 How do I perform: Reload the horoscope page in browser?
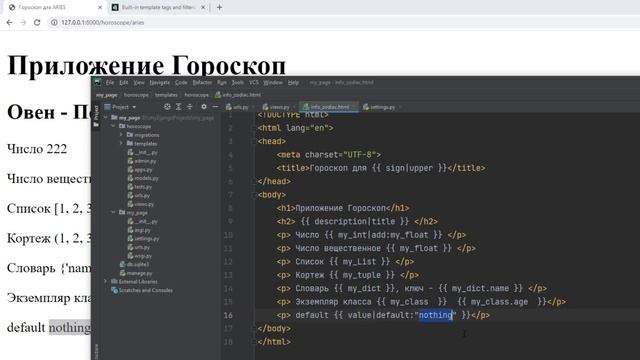(37, 22)
